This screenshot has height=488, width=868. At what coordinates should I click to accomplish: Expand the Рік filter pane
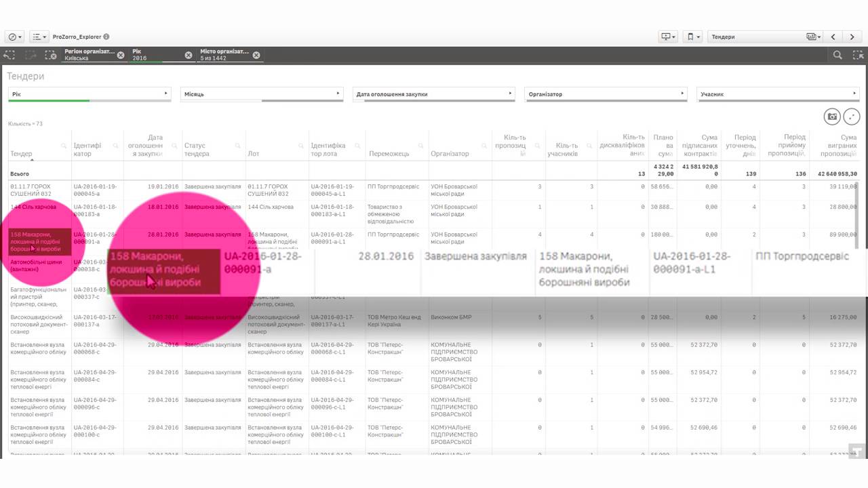point(90,94)
